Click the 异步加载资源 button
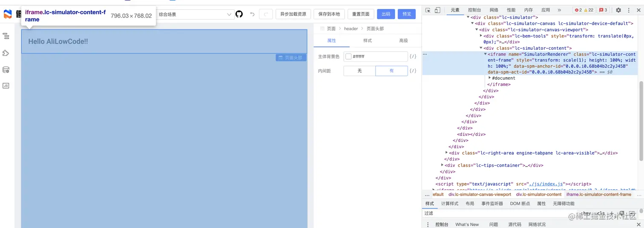This screenshot has height=228, width=644. pyautogui.click(x=293, y=14)
